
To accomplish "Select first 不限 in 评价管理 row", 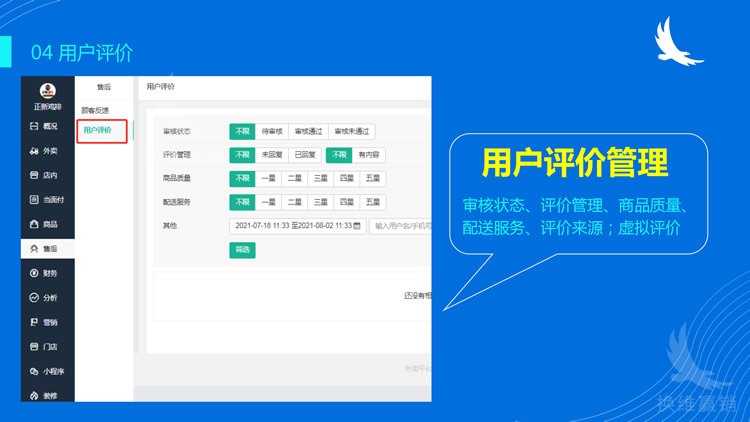I will click(243, 155).
